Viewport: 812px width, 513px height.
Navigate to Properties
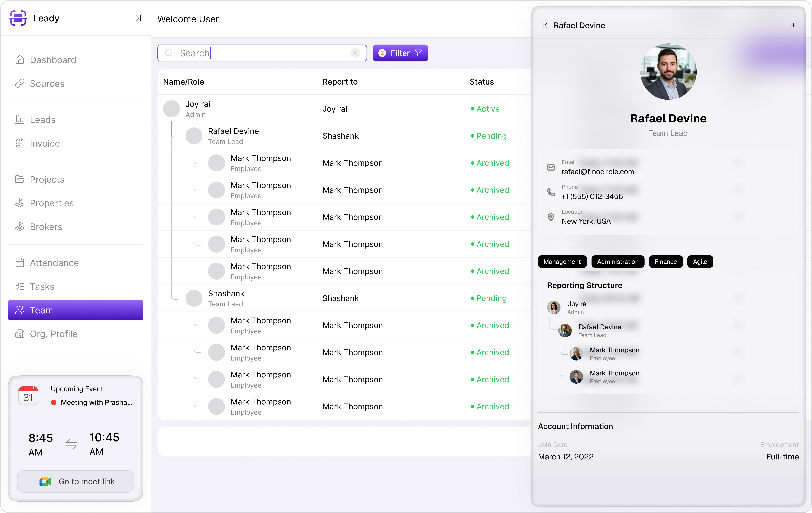point(76,203)
